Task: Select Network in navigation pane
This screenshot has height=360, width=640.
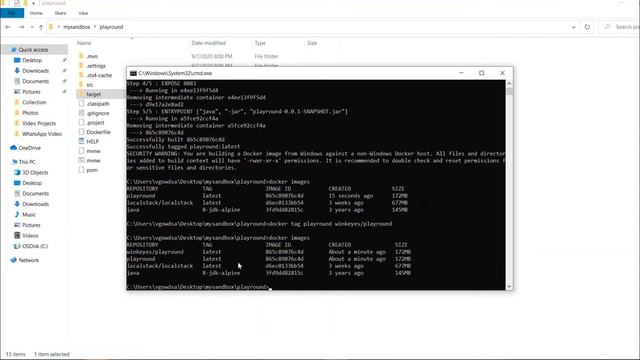Action: (29, 260)
